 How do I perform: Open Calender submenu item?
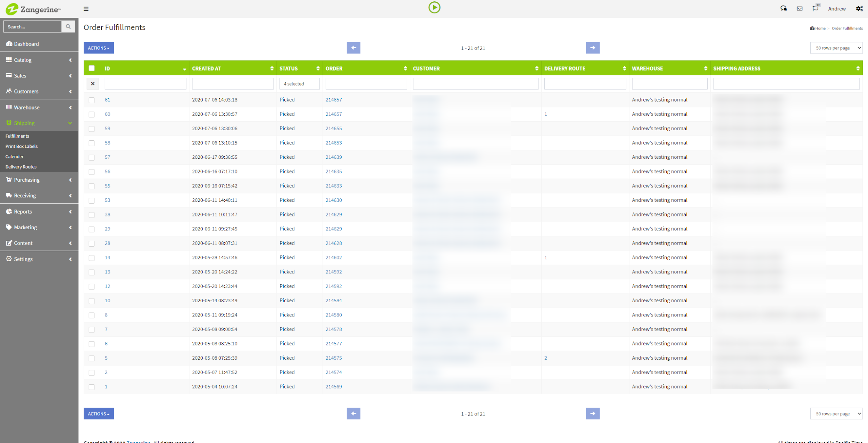(15, 156)
